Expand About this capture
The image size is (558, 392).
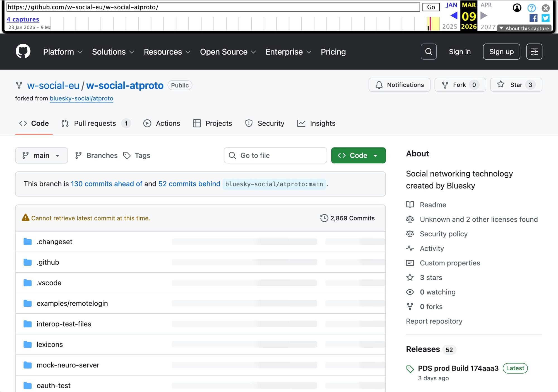pos(524,28)
